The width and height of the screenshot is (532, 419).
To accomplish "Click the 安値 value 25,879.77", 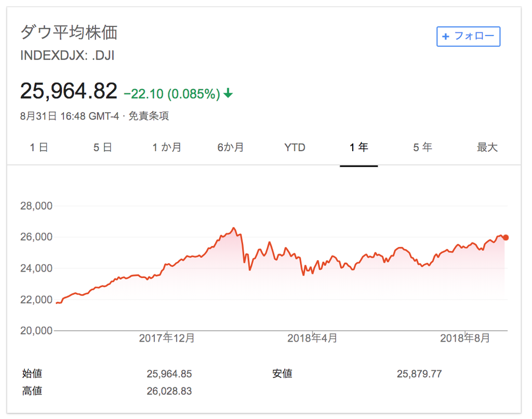I will [419, 374].
